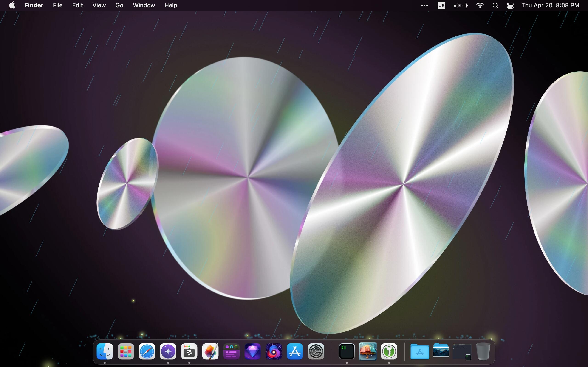Expand the hidden menu bar items ellipsis
The image size is (588, 367).
point(424,5)
